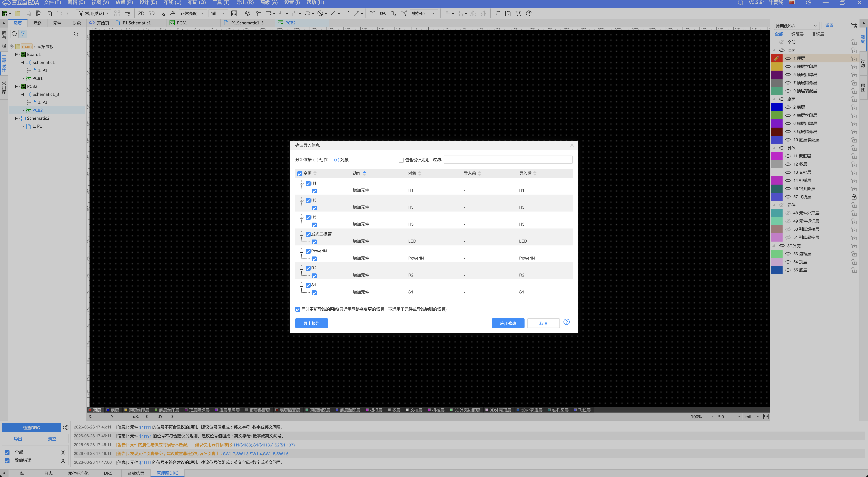Click the Gerber export icon

(x=497, y=13)
